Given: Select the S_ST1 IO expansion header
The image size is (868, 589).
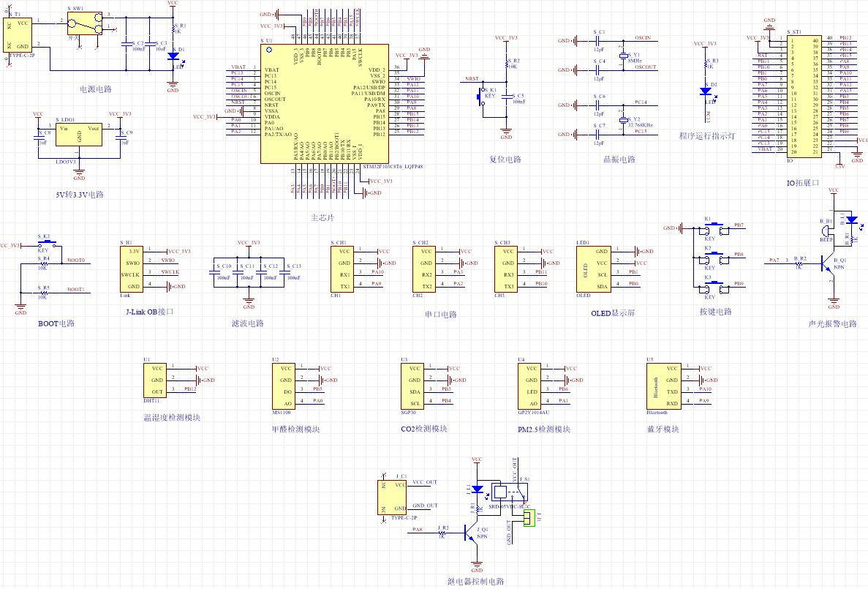Looking at the screenshot, I should click(x=804, y=97).
